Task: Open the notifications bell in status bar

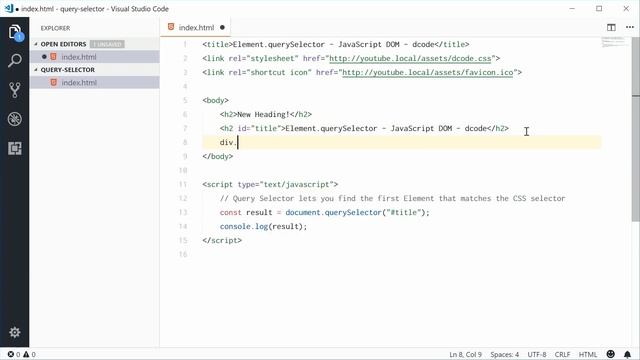Action: pyautogui.click(x=627, y=354)
